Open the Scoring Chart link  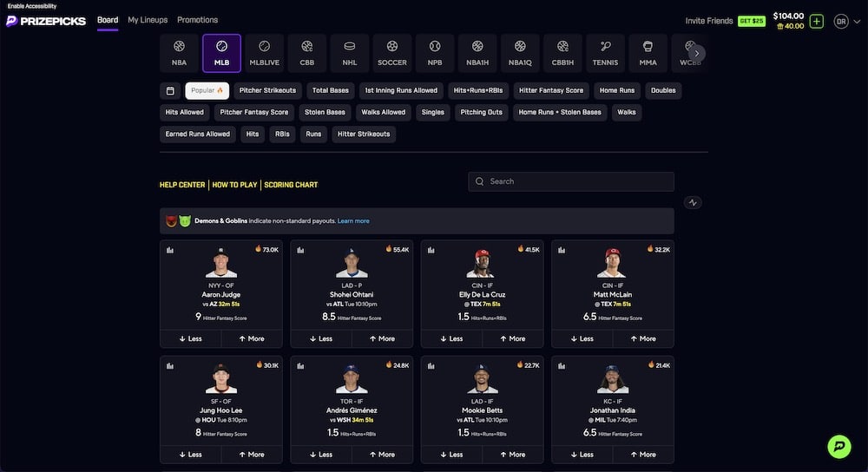click(291, 185)
